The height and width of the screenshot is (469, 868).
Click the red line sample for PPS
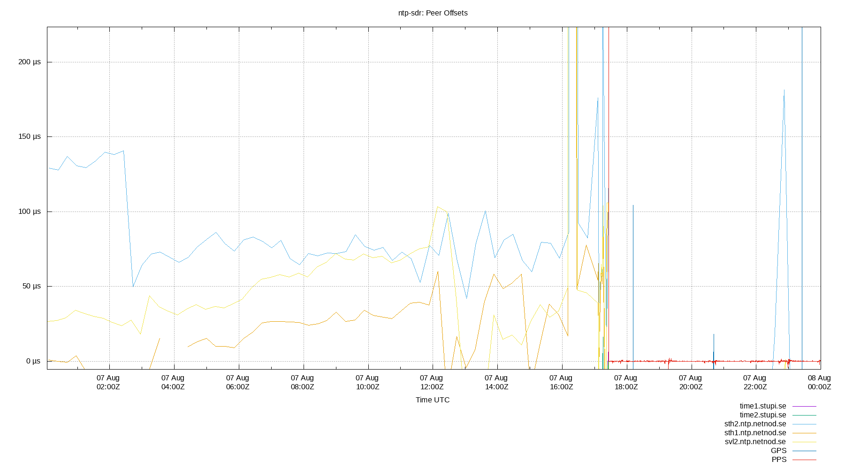click(x=804, y=460)
